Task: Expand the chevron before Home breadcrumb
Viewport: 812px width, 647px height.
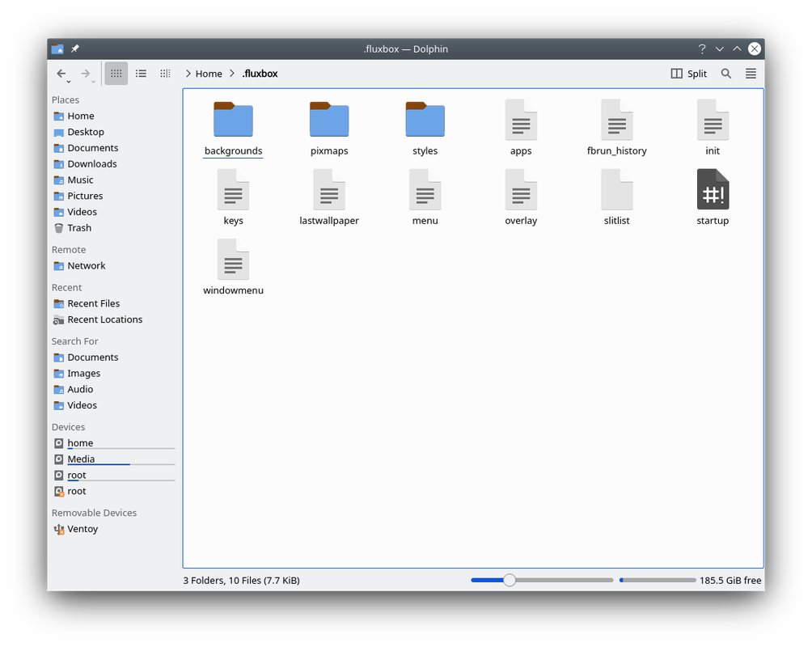Action: point(188,74)
